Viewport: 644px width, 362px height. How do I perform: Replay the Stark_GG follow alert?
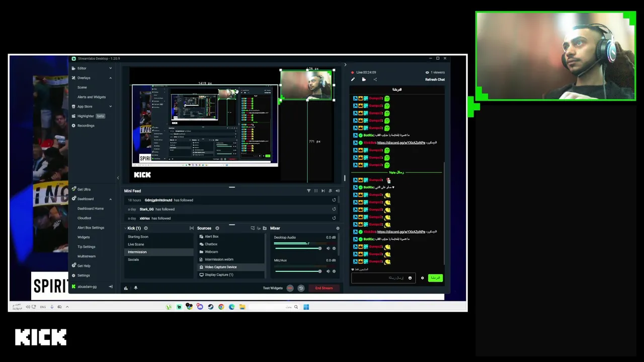point(334,209)
